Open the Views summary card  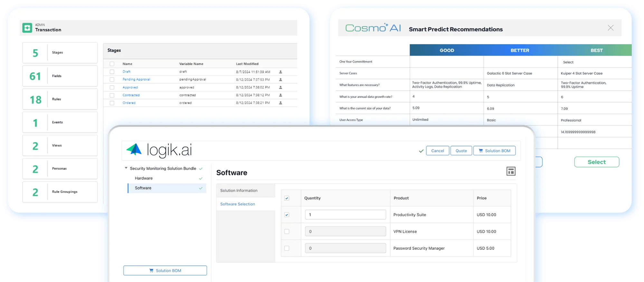click(x=60, y=146)
